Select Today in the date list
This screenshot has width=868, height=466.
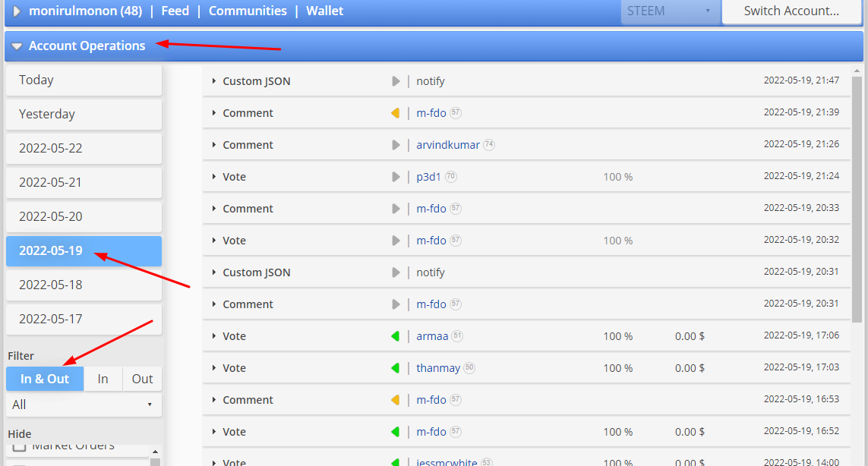coord(84,80)
